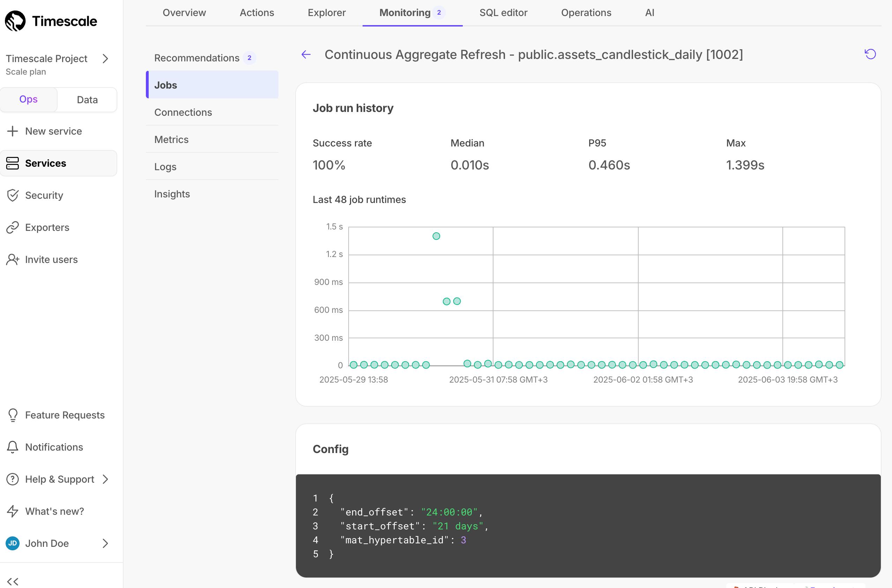
Task: Click the Help & Support question icon
Action: 12,479
